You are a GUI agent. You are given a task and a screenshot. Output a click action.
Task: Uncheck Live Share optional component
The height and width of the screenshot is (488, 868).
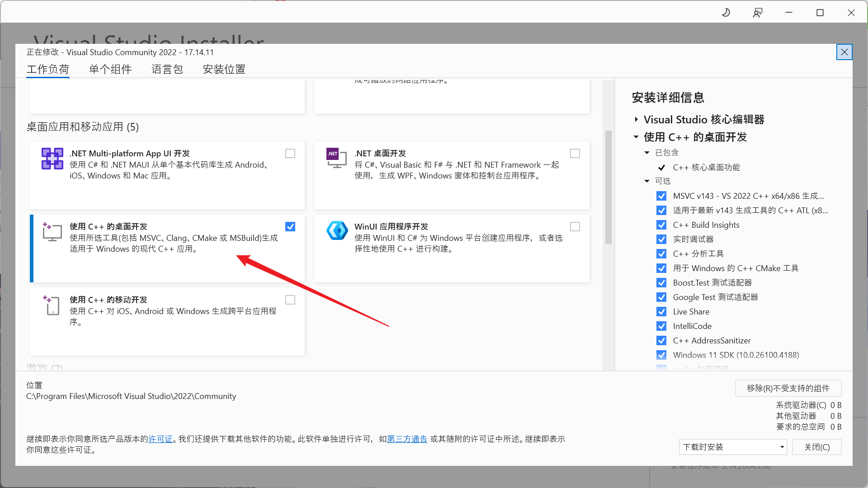pyautogui.click(x=661, y=312)
